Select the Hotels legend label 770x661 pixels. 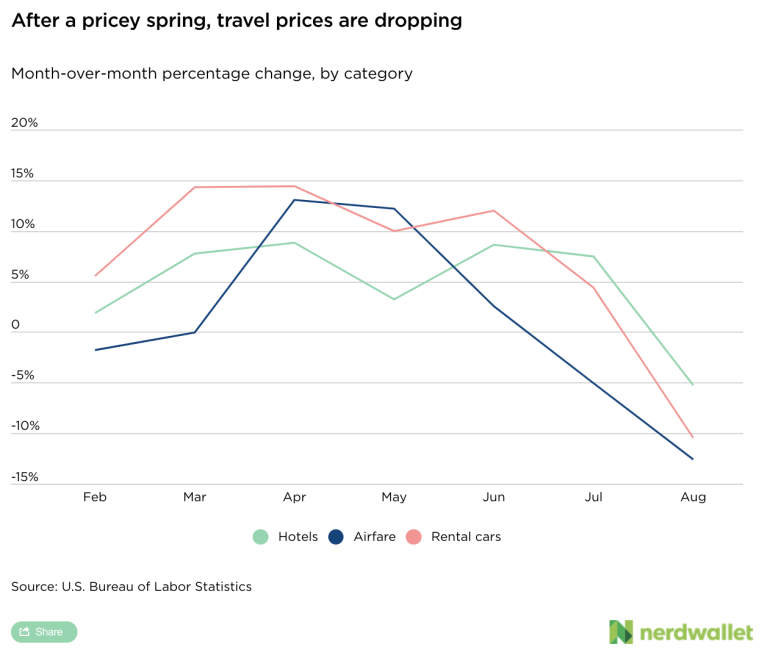pos(298,537)
